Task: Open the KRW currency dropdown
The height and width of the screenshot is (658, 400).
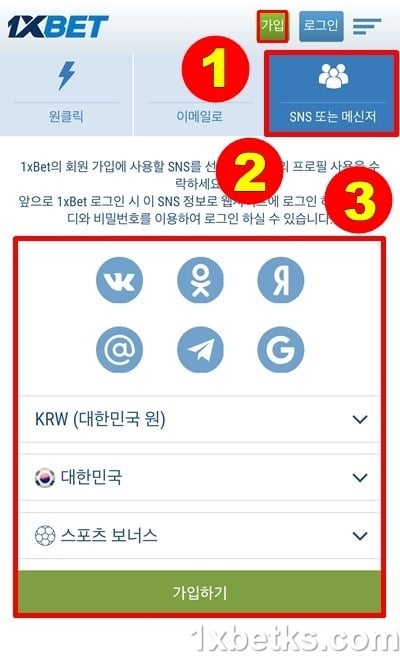Action: coord(200,419)
